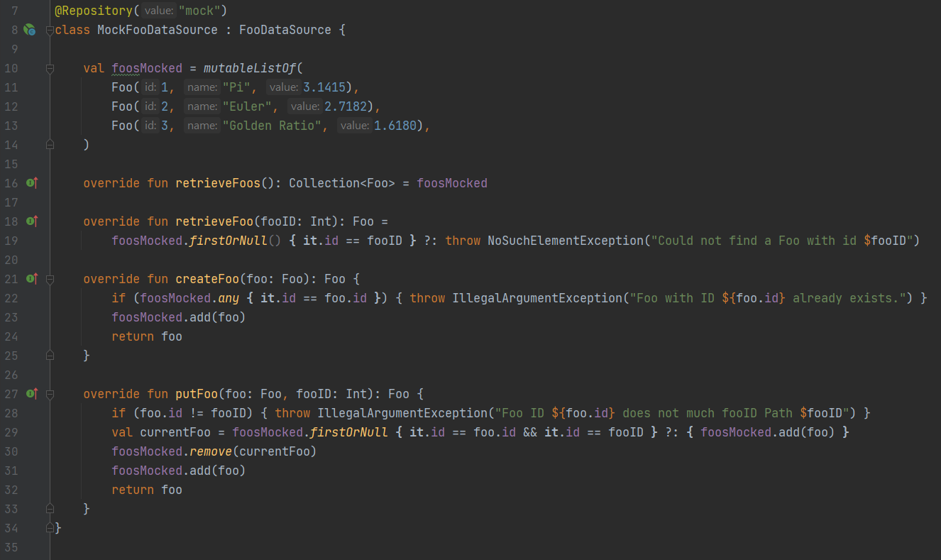Click foosMocked.add(foo) on line 23
The height and width of the screenshot is (560, 941).
click(x=179, y=317)
